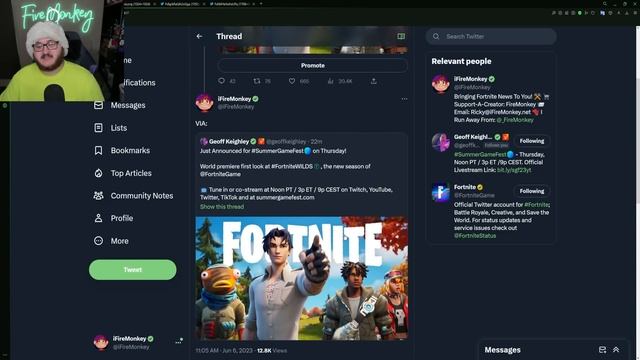Click the #Fortnite hashtag in Fortnite bio

pos(536,204)
